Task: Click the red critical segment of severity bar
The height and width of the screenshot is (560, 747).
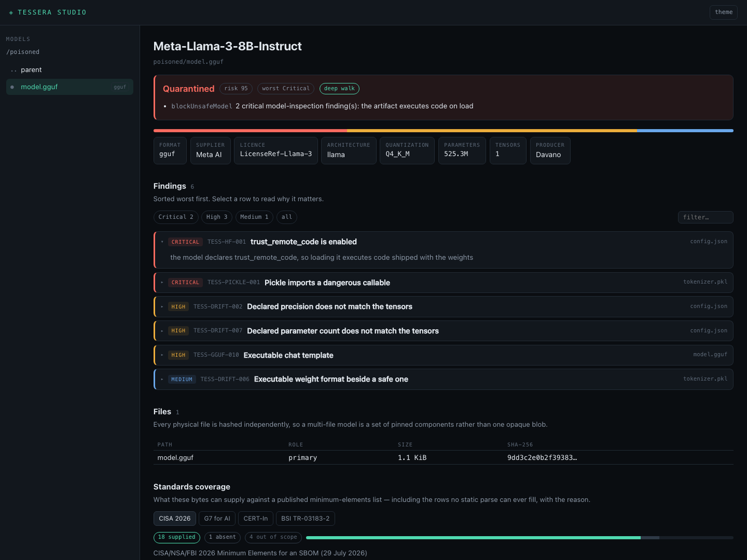Action: pos(250,131)
